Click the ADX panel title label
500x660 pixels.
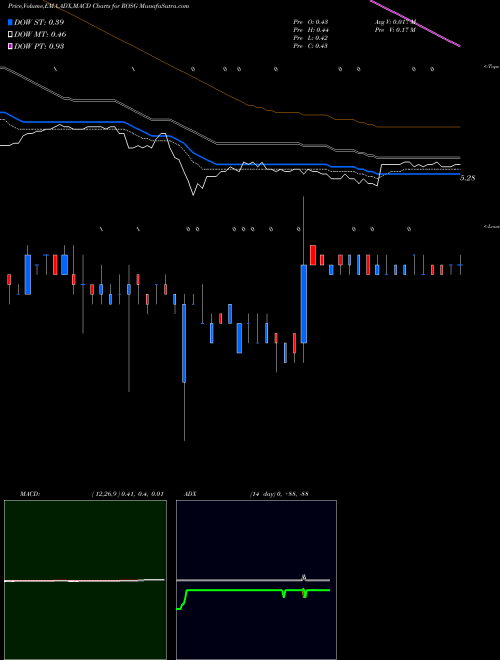190,494
